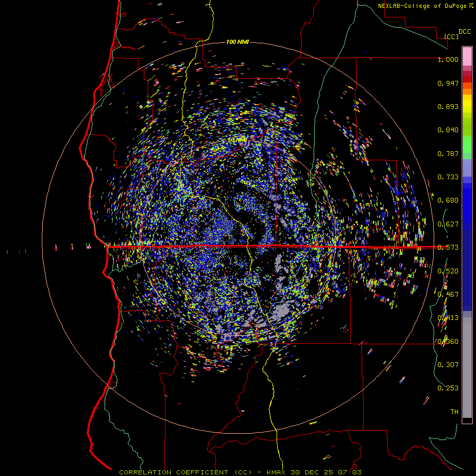
Task: Pick the pink segment atop color bar
Action: [467, 57]
